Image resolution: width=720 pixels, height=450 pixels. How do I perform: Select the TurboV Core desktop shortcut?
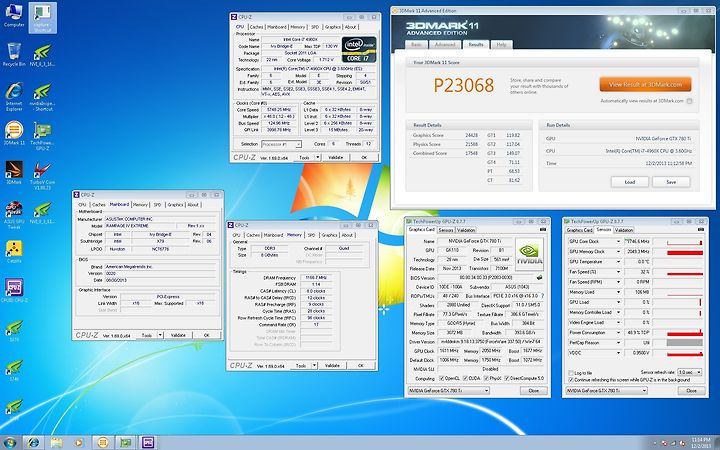pos(42,176)
